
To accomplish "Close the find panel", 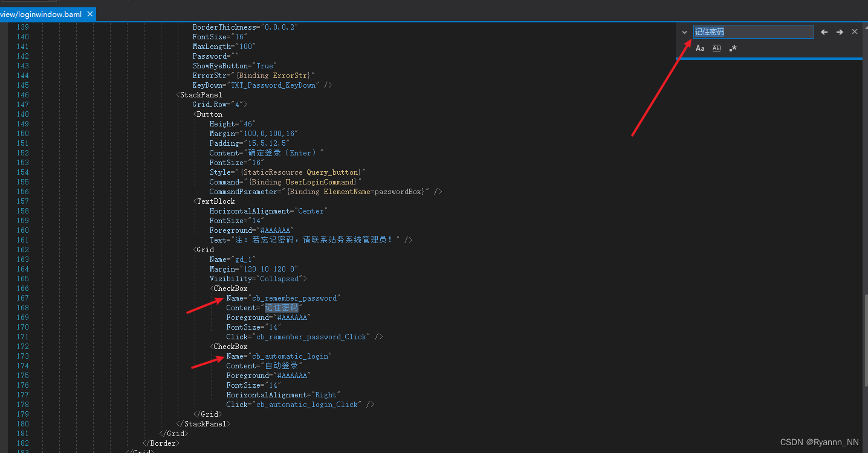I will [x=855, y=31].
